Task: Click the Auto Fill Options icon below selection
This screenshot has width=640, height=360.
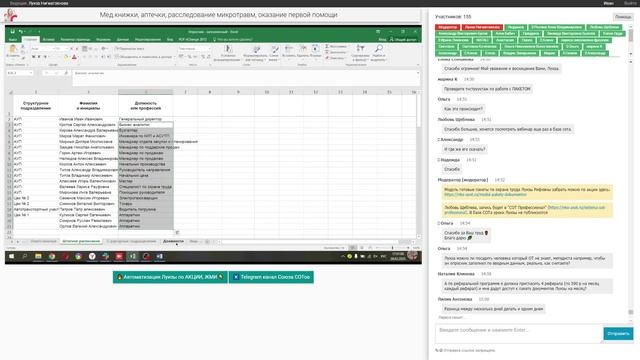Action: pyautogui.click(x=177, y=232)
